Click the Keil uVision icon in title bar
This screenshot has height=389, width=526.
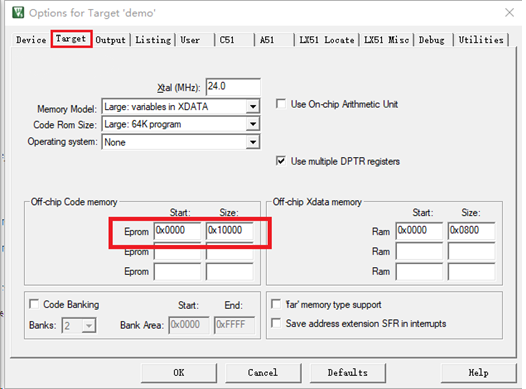click(18, 13)
